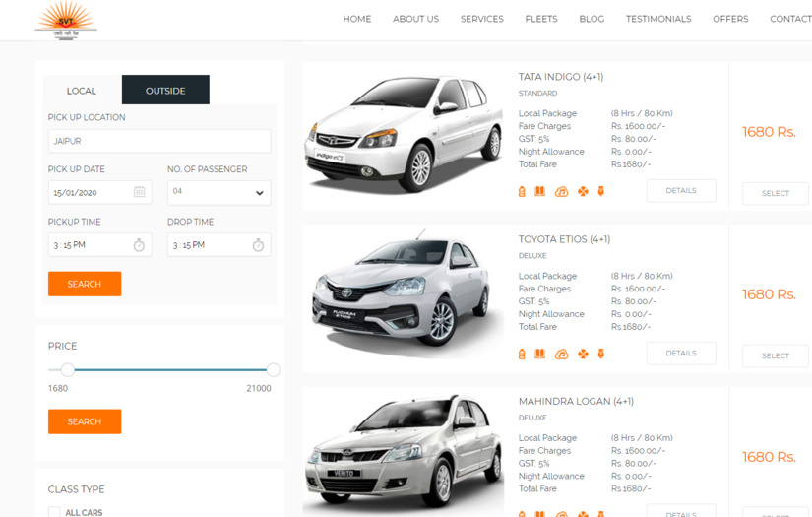Image resolution: width=812 pixels, height=517 pixels.
Task: Switch to the Local tab
Action: click(x=82, y=91)
